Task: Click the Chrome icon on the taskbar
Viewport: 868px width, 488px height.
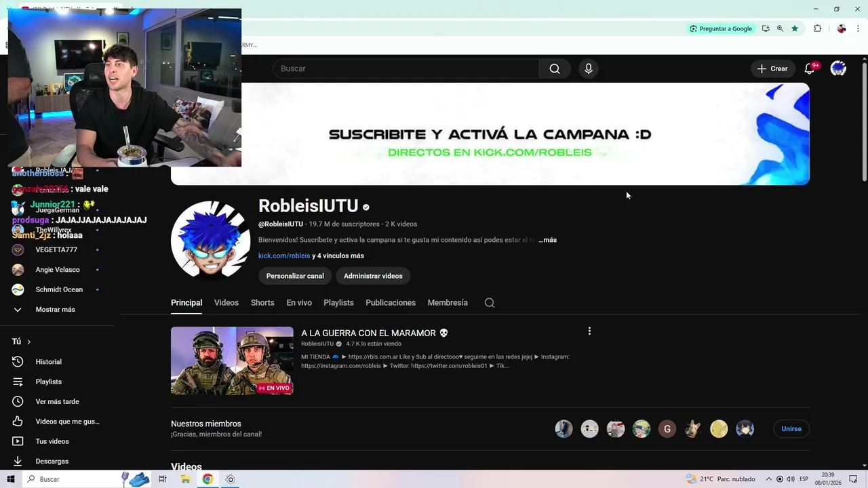Action: (x=208, y=479)
